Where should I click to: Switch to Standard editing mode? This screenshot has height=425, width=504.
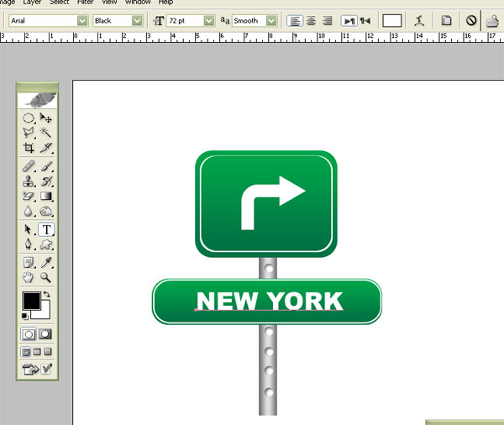[x=29, y=334]
